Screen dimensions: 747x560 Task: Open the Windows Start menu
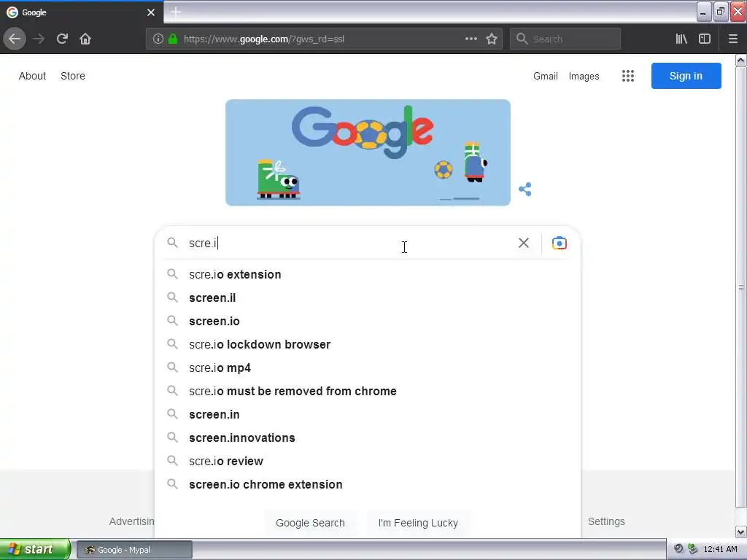35,549
